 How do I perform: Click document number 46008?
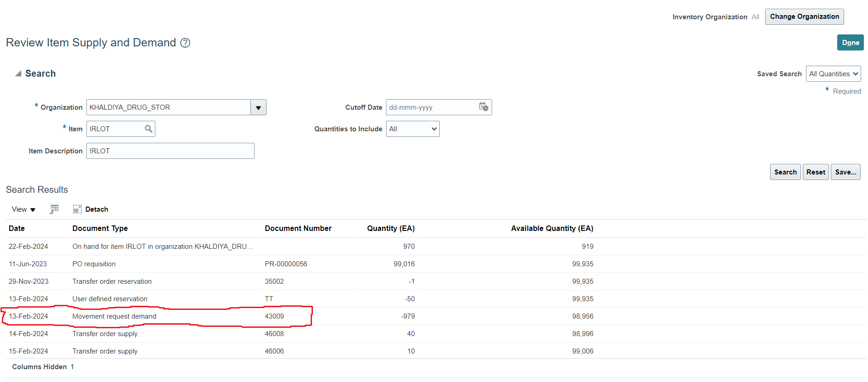274,334
